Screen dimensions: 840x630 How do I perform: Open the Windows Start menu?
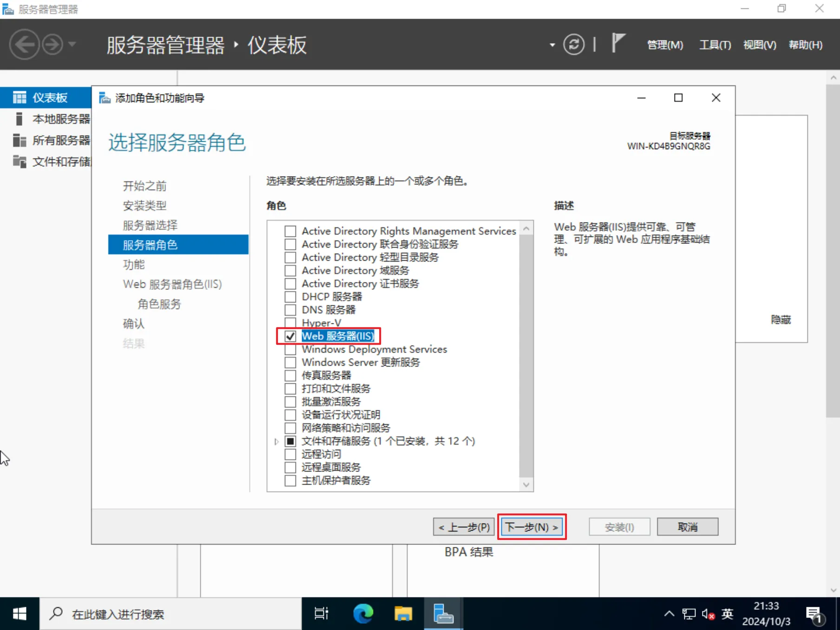point(20,614)
